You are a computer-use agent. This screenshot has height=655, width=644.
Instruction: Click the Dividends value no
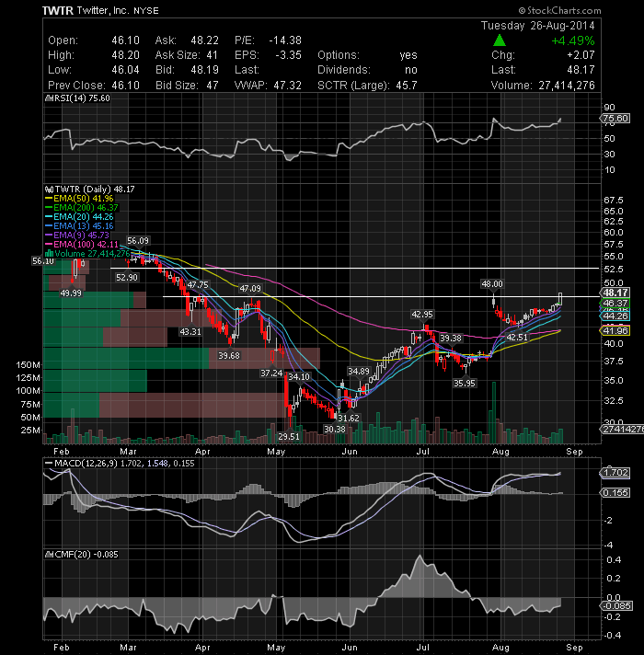pos(411,70)
